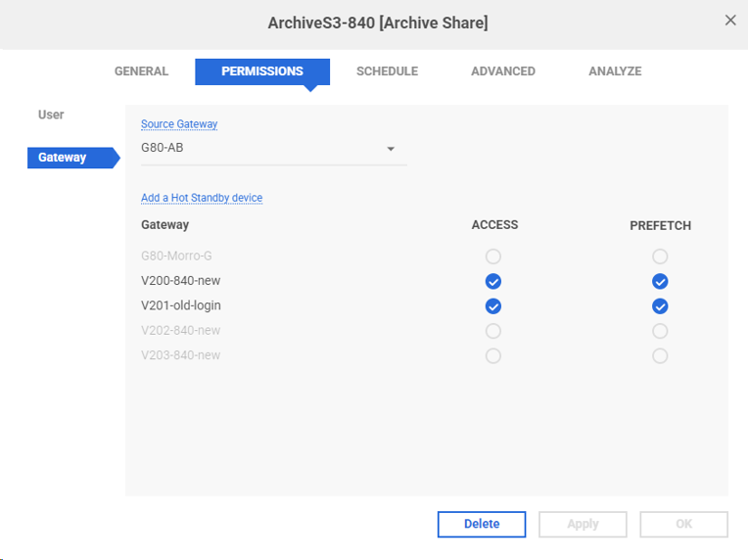Close the ArchiveS3-840 dialog with X icon
The width and height of the screenshot is (748, 560).
[730, 20]
